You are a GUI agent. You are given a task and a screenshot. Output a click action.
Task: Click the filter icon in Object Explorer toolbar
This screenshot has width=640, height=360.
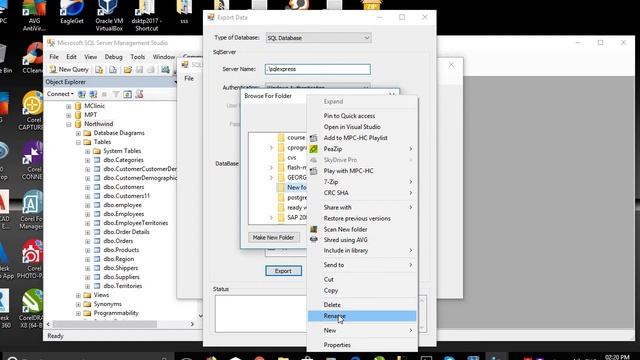coord(116,94)
